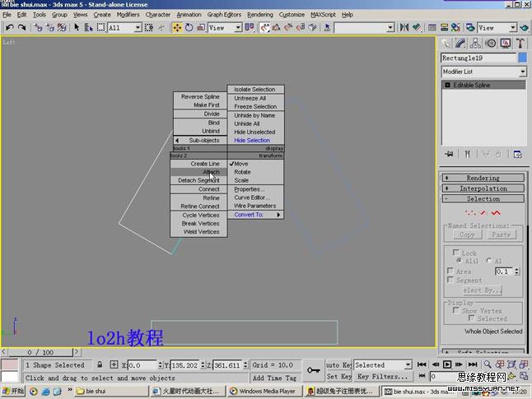532x399 pixels.
Task: Switch to the Modify command panel tab
Action: click(x=460, y=43)
